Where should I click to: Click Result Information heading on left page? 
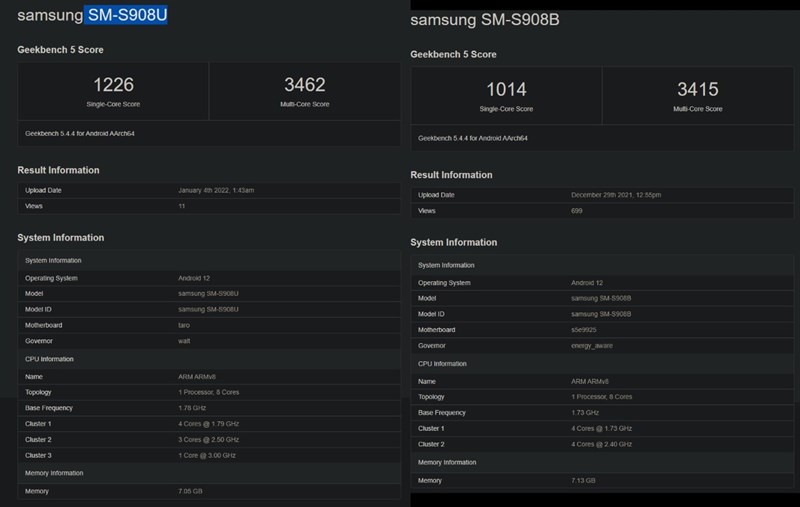[58, 170]
